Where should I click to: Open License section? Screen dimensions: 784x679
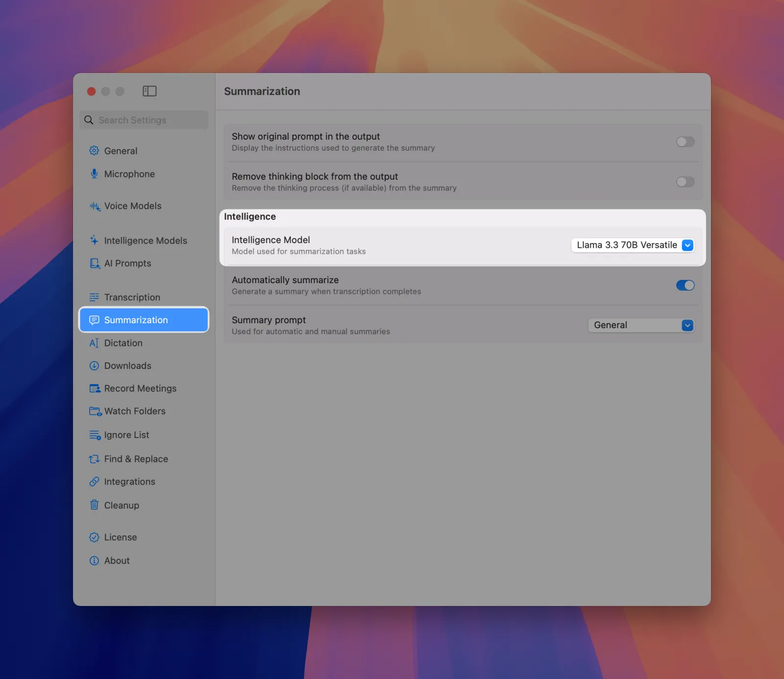coord(144,537)
